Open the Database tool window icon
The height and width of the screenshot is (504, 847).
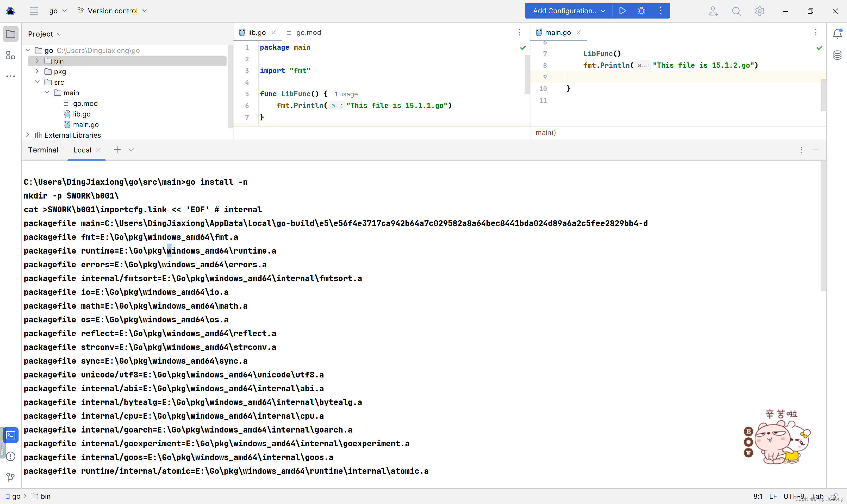(x=837, y=55)
